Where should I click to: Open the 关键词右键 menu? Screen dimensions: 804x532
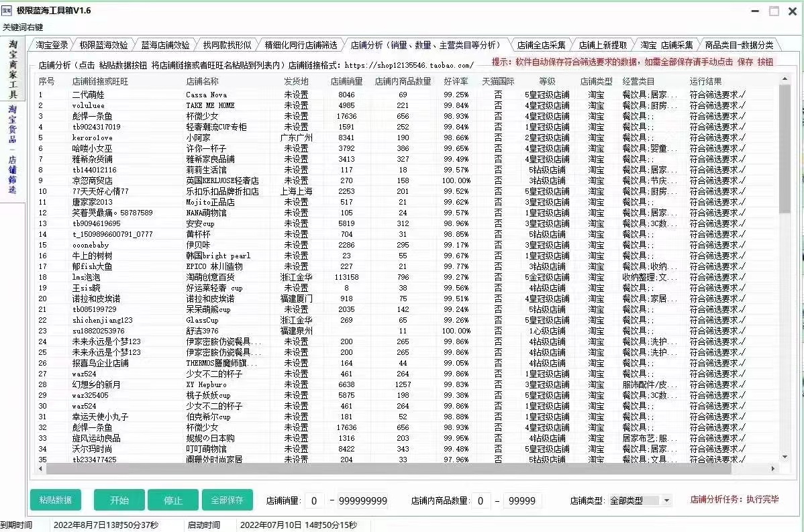(x=23, y=27)
